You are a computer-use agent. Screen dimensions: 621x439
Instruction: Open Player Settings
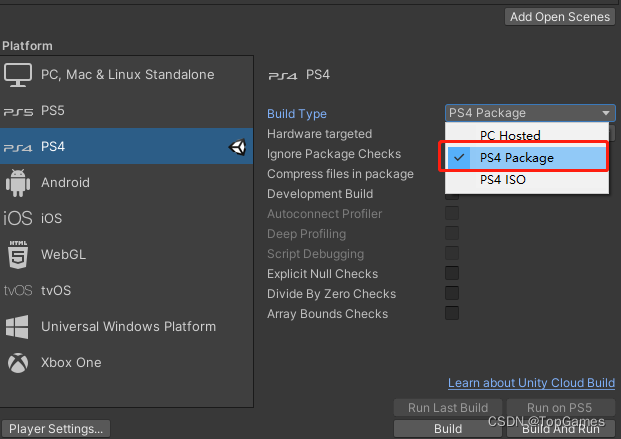(x=56, y=429)
